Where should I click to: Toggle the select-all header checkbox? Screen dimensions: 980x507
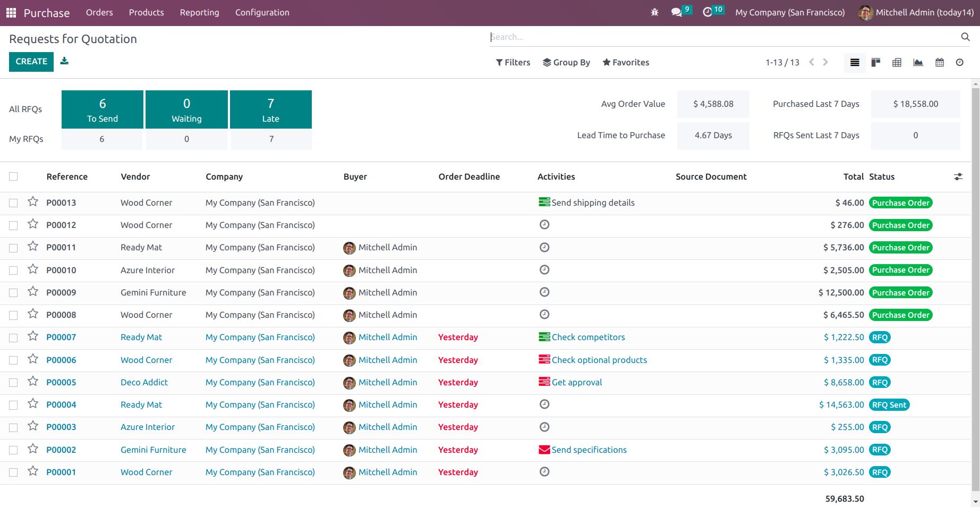point(13,176)
